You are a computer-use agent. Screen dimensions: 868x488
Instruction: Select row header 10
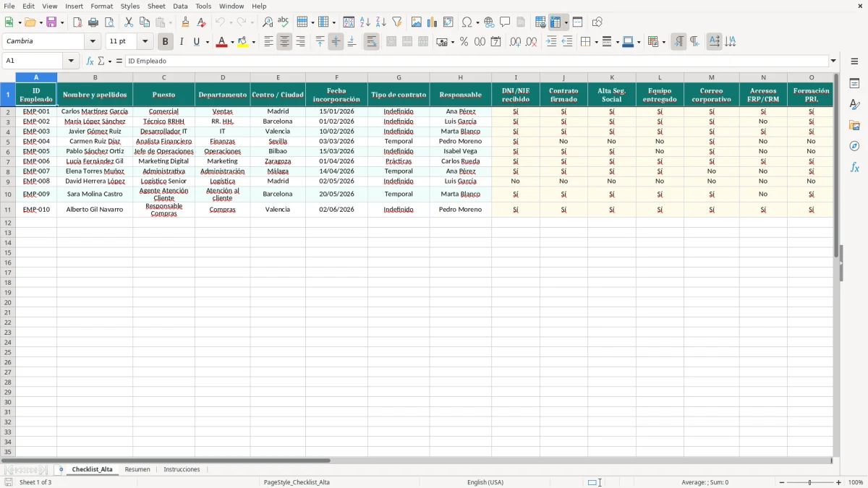click(8, 194)
